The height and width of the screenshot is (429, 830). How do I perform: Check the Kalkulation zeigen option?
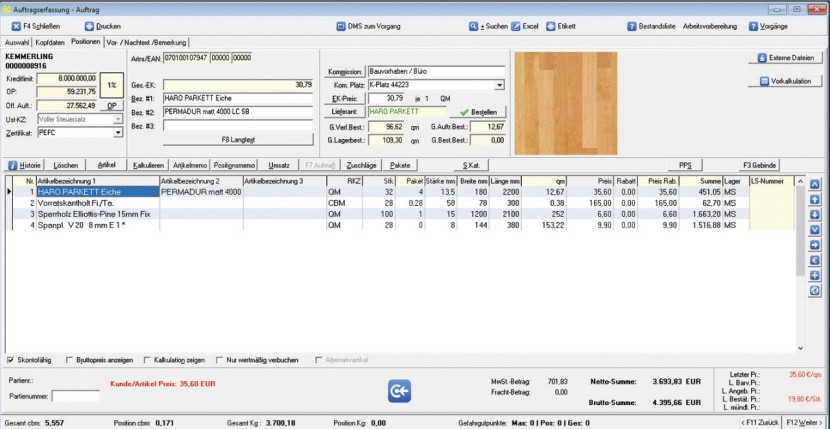click(x=146, y=359)
